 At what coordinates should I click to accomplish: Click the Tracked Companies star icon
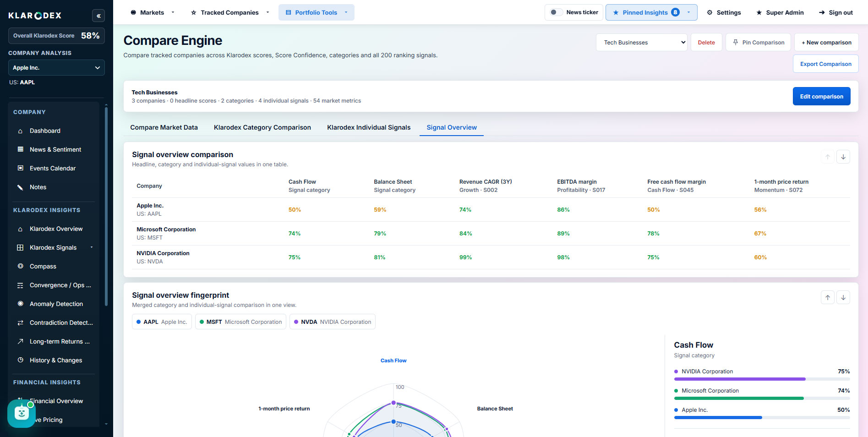coord(194,12)
